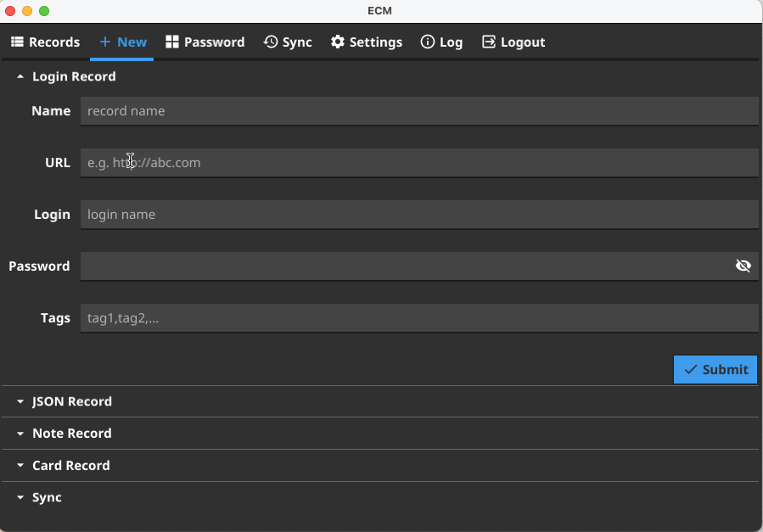Click the Records list icon
This screenshot has width=763, height=532.
pyautogui.click(x=17, y=42)
